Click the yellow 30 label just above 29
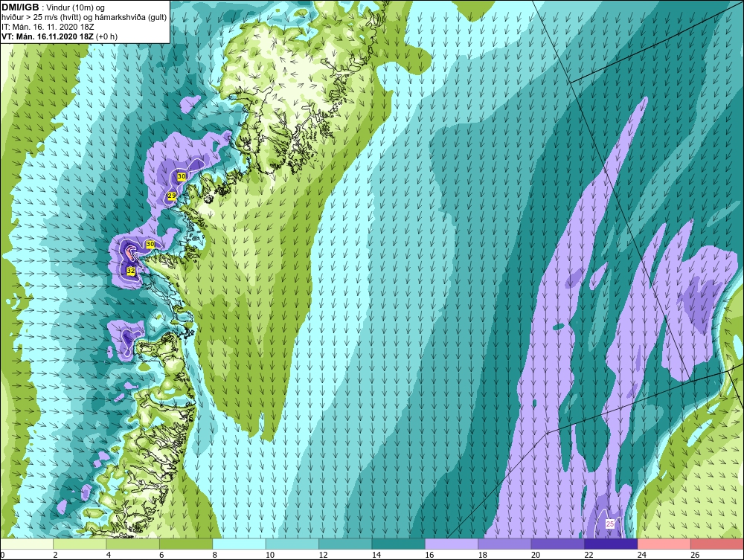Screen dimensions: 744x560 click(x=182, y=176)
